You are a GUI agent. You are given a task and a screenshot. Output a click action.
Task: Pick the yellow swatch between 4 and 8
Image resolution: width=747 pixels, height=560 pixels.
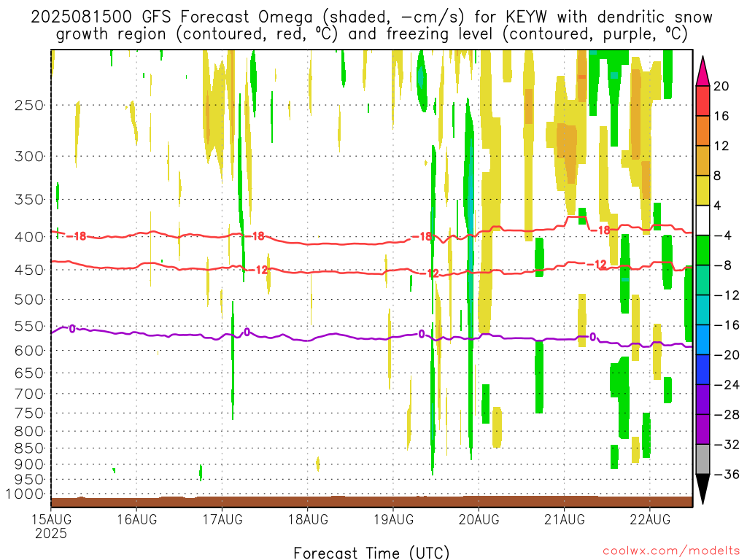coord(703,190)
